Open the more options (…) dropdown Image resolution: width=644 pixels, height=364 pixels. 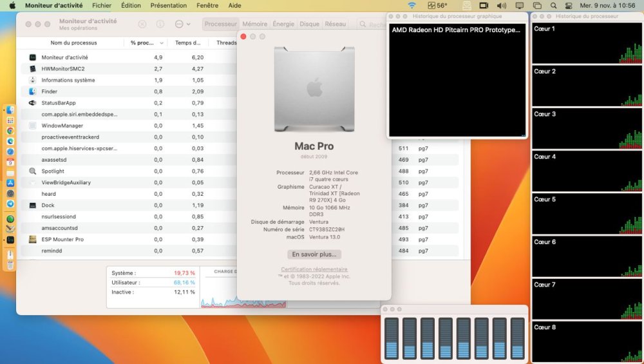click(182, 24)
